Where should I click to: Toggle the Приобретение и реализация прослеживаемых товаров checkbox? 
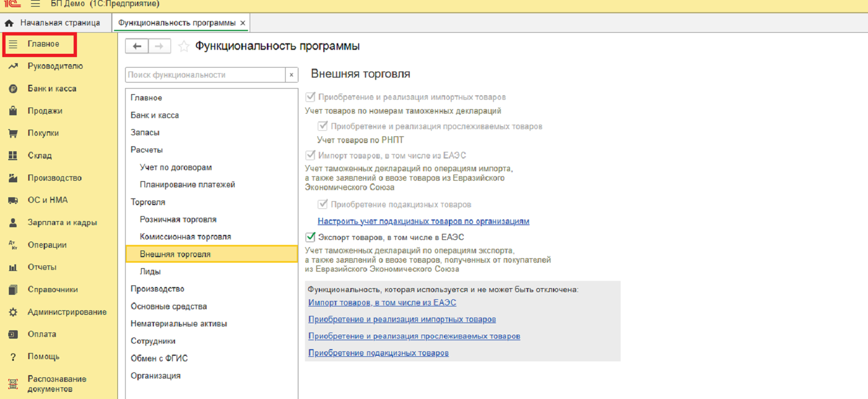pos(323,126)
